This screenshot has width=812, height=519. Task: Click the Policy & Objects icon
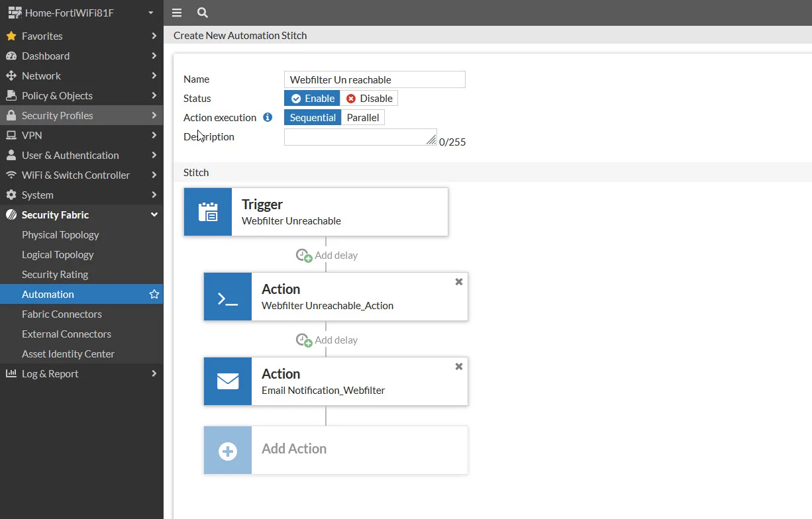click(11, 95)
